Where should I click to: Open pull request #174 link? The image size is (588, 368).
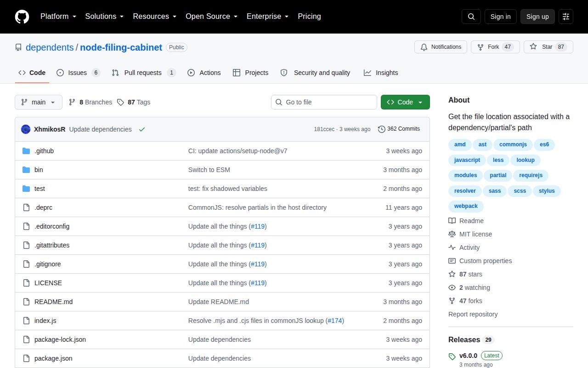point(335,321)
